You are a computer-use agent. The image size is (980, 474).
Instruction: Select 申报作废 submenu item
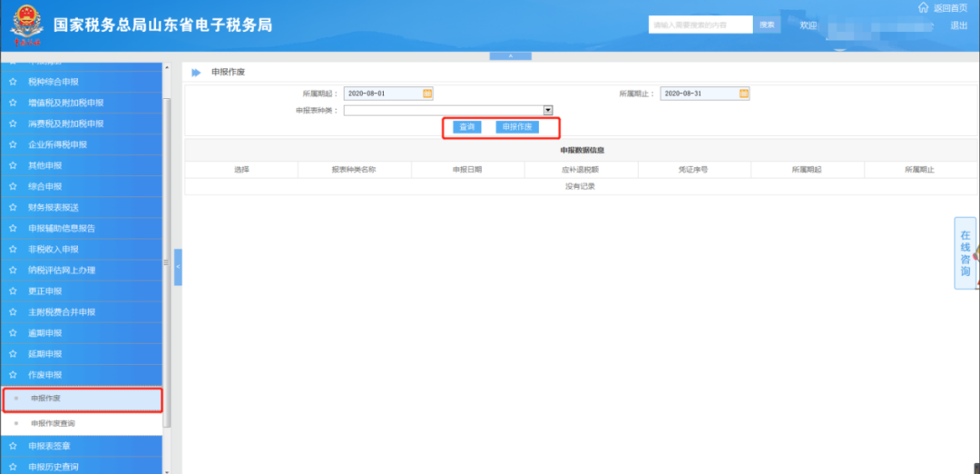(83, 400)
